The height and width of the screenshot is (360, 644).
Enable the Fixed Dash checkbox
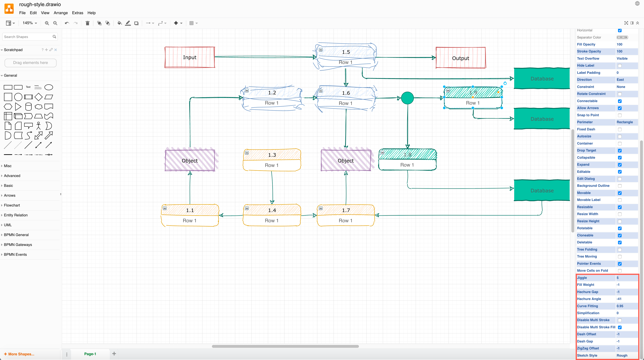coord(620,129)
